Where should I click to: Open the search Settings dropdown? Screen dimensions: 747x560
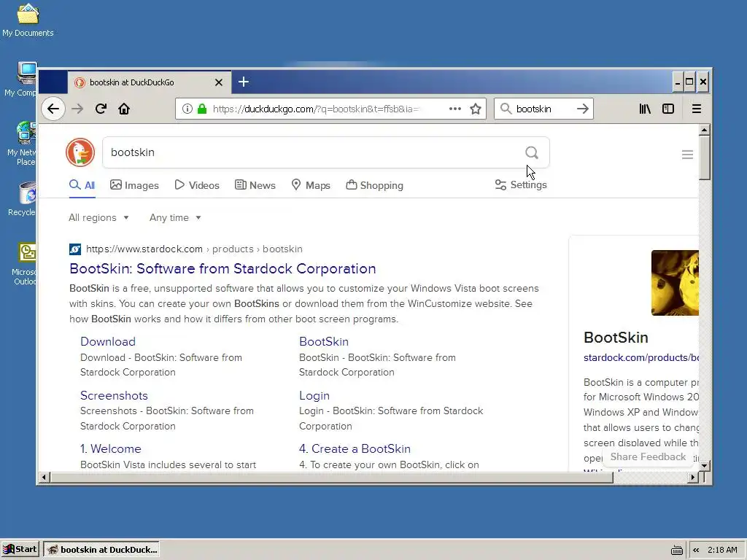521,184
